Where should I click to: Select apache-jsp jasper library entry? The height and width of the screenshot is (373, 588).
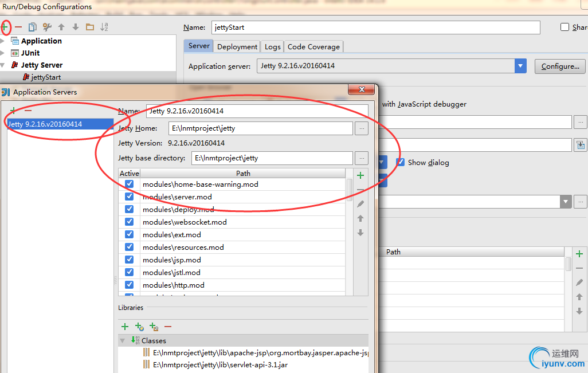pyautogui.click(x=256, y=353)
